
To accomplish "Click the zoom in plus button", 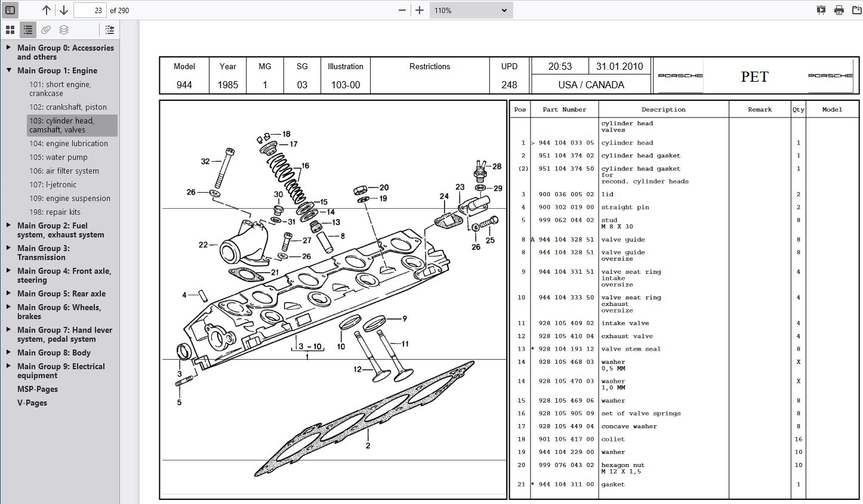I will (x=420, y=10).
